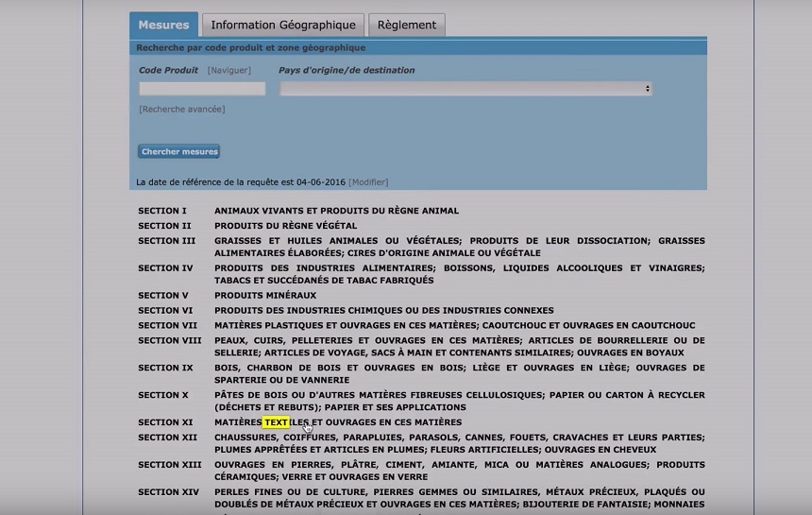Open Section I Animaux vivants
This screenshot has width=812, height=515.
(x=336, y=211)
